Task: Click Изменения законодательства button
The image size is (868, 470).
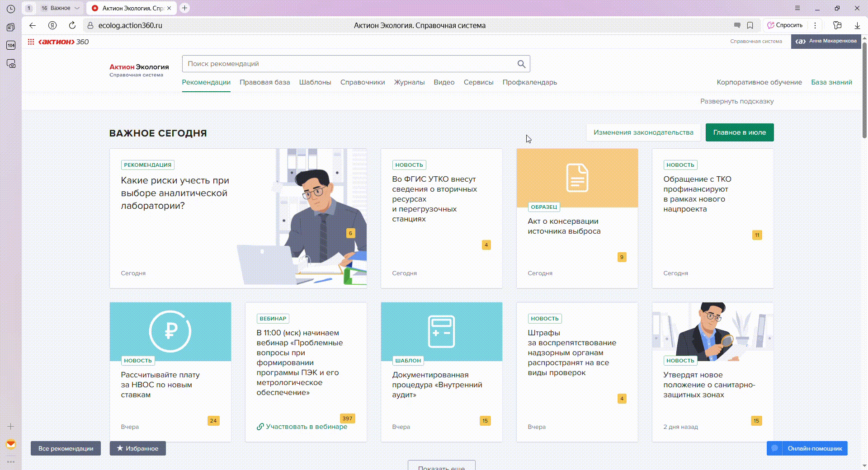Action: [643, 132]
